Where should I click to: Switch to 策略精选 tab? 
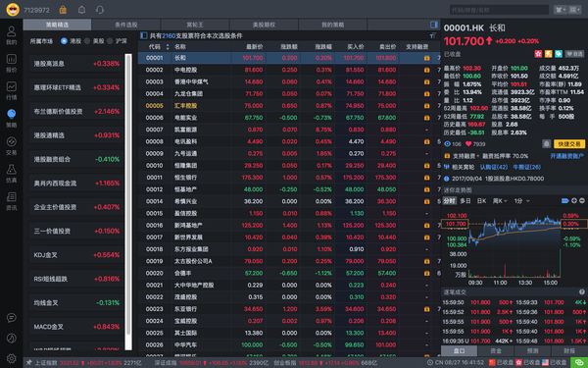tap(57, 25)
